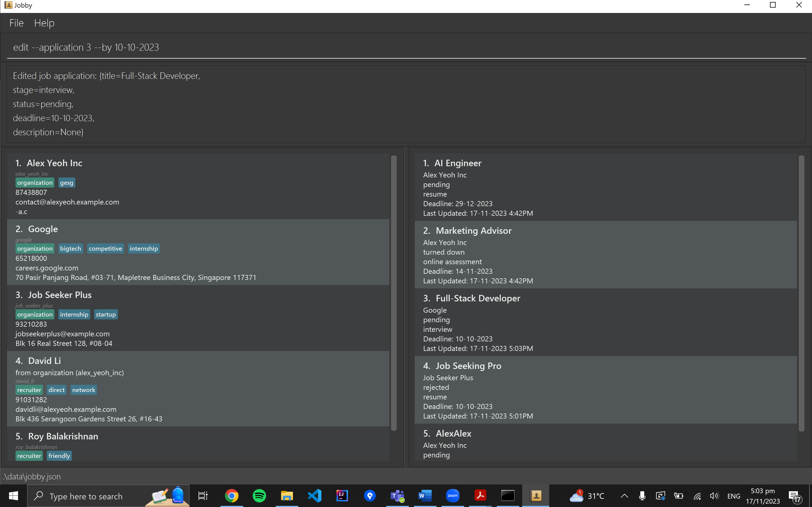The width and height of the screenshot is (812, 507).
Task: Click the startup tag on Job Seeker Plus
Action: 106,315
